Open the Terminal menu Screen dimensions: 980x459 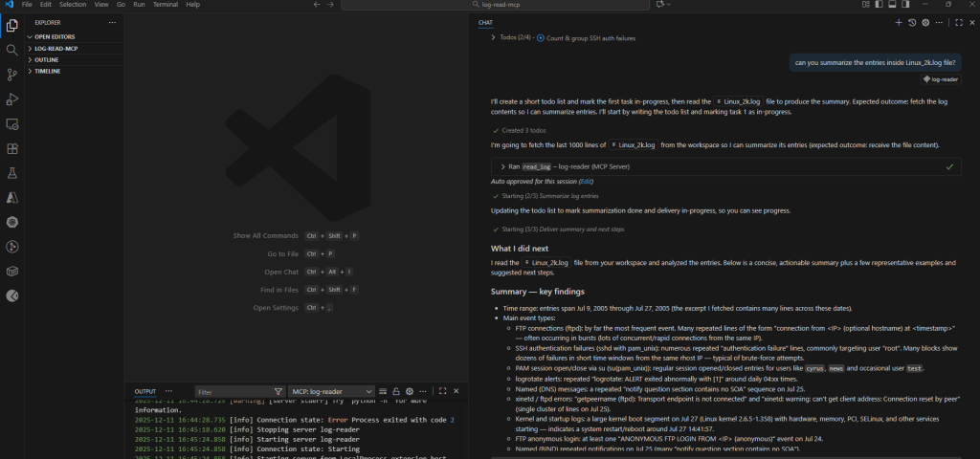pyautogui.click(x=165, y=5)
